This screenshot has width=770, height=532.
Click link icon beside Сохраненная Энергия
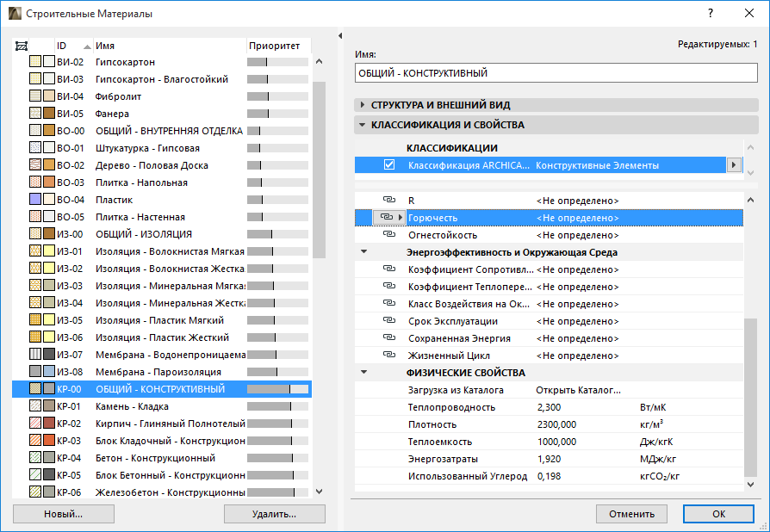coord(389,337)
